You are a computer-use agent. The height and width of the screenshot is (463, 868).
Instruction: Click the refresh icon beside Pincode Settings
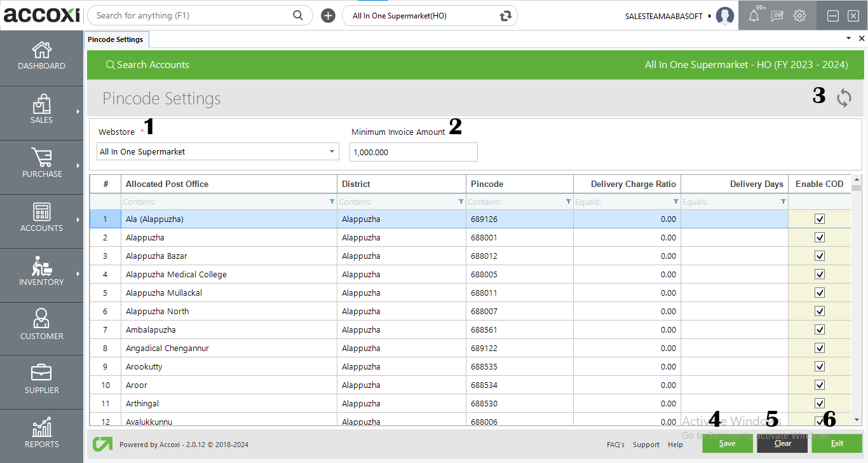coord(844,98)
